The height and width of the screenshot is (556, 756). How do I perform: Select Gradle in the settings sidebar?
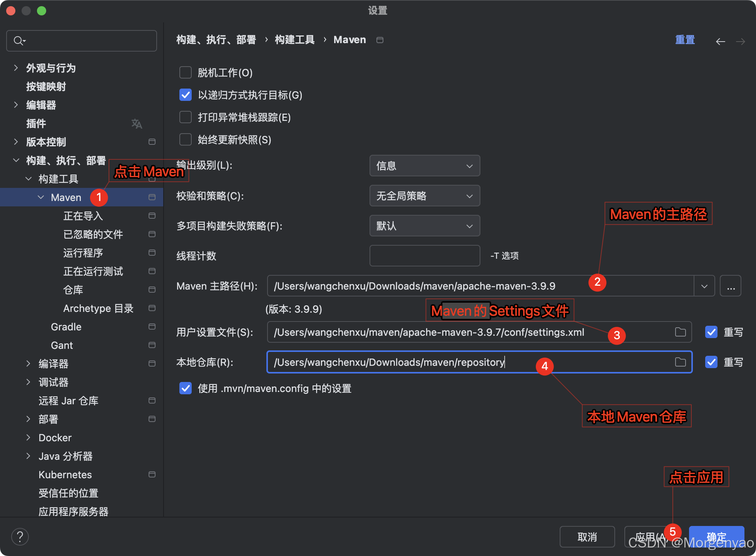tap(66, 327)
